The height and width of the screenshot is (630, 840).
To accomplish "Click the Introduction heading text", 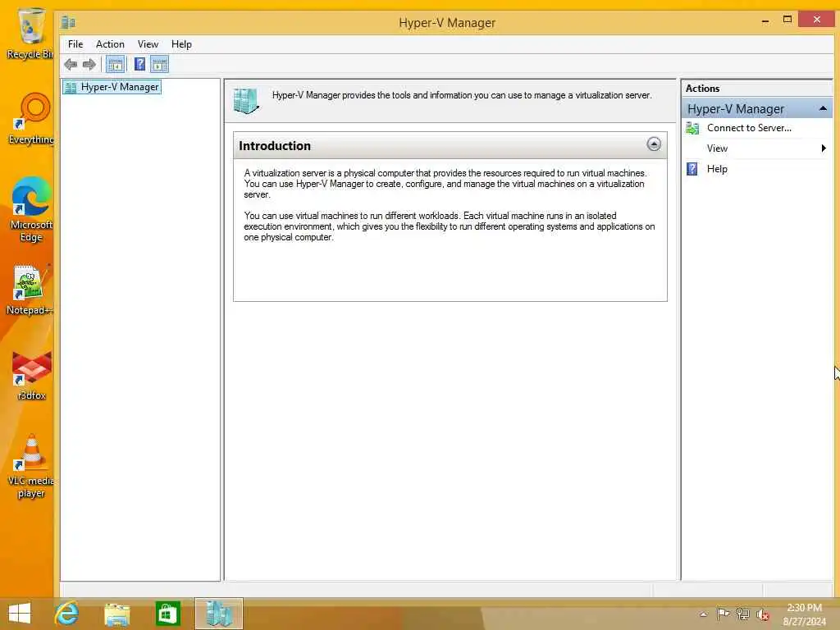I will coord(274,146).
